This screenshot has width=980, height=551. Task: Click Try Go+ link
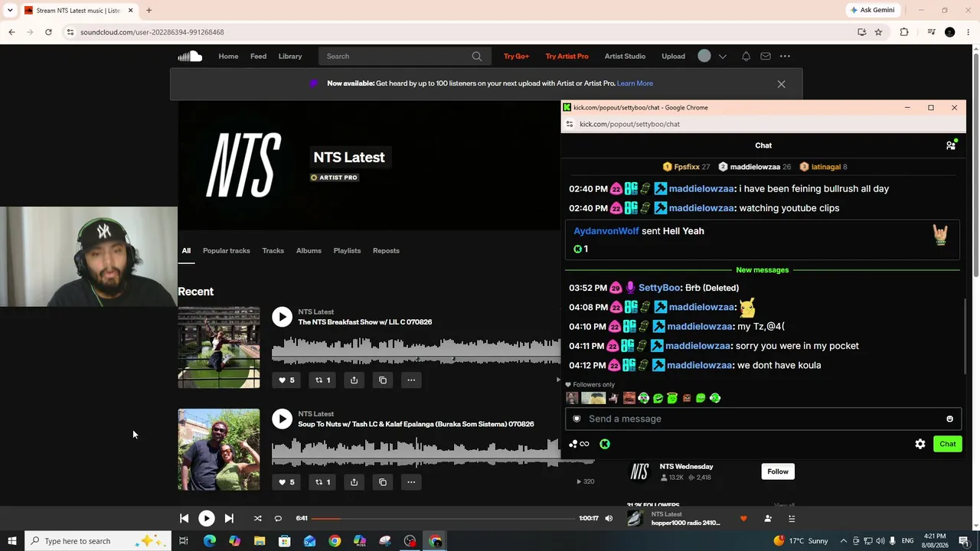516,56
